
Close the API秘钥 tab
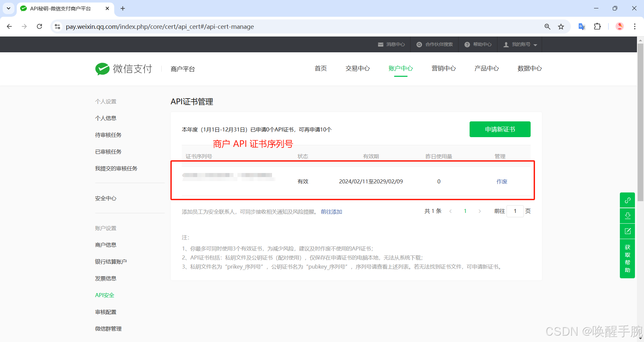(107, 8)
